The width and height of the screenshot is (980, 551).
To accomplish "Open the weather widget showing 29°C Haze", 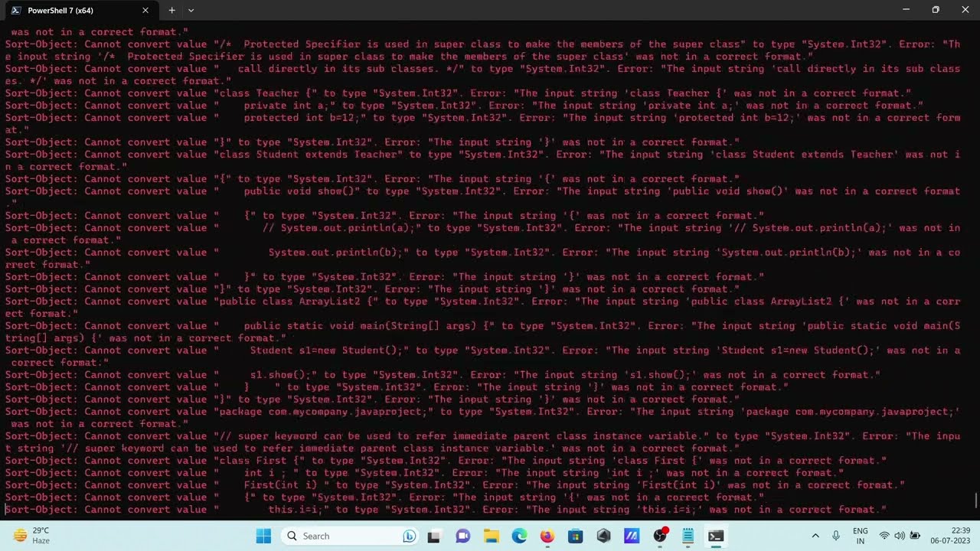I will (32, 536).
